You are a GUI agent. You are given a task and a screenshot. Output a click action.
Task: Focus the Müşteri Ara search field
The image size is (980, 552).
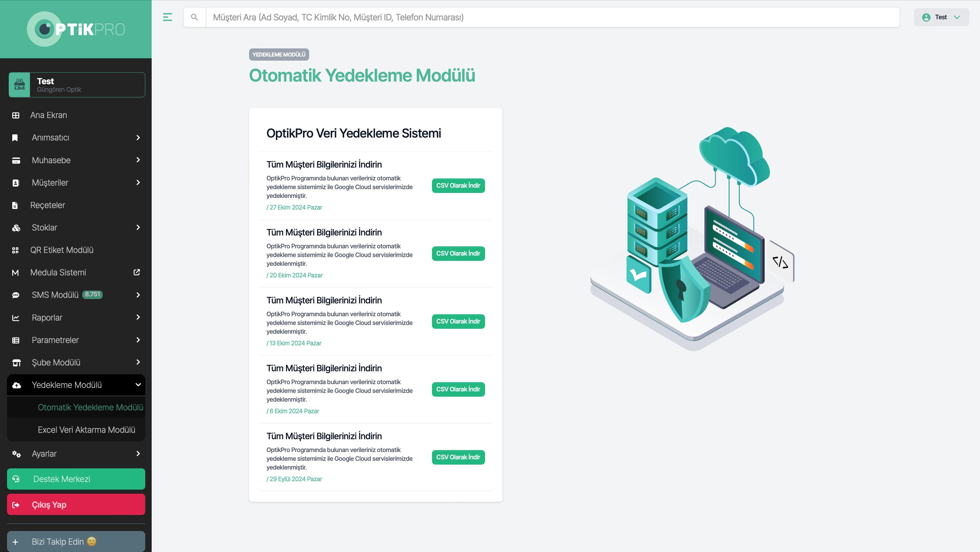pyautogui.click(x=553, y=17)
